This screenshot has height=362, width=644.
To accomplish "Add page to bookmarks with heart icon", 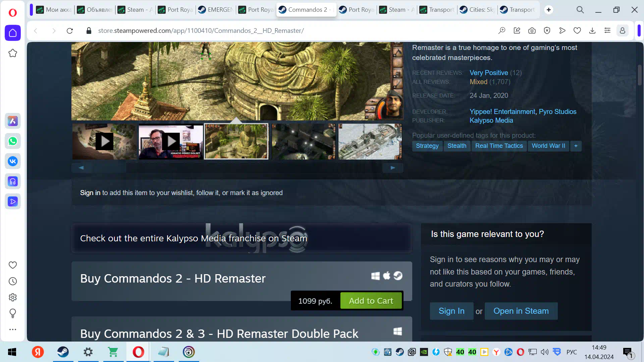I will pos(577,31).
